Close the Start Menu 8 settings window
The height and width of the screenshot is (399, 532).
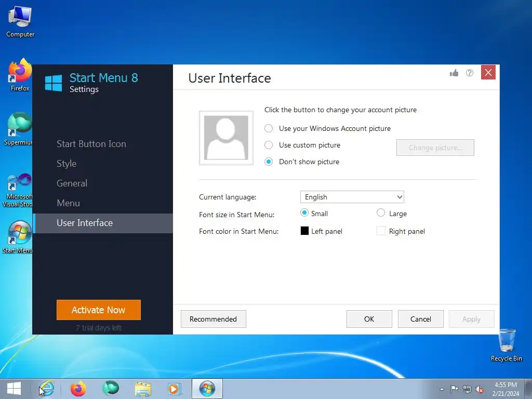tap(488, 72)
